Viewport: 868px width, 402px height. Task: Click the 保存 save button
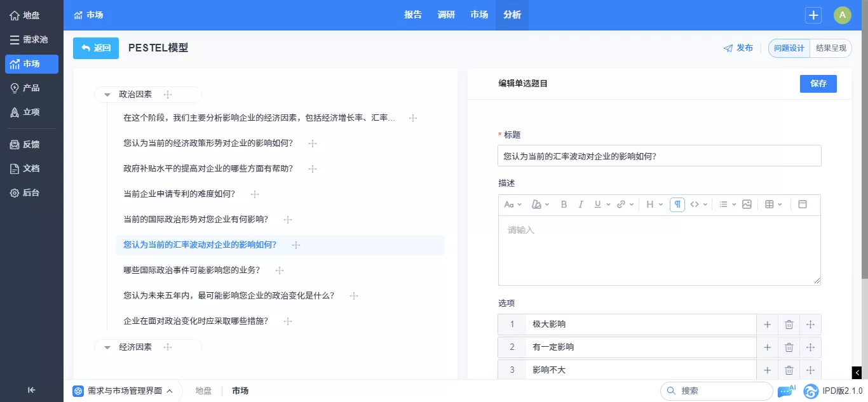point(818,84)
